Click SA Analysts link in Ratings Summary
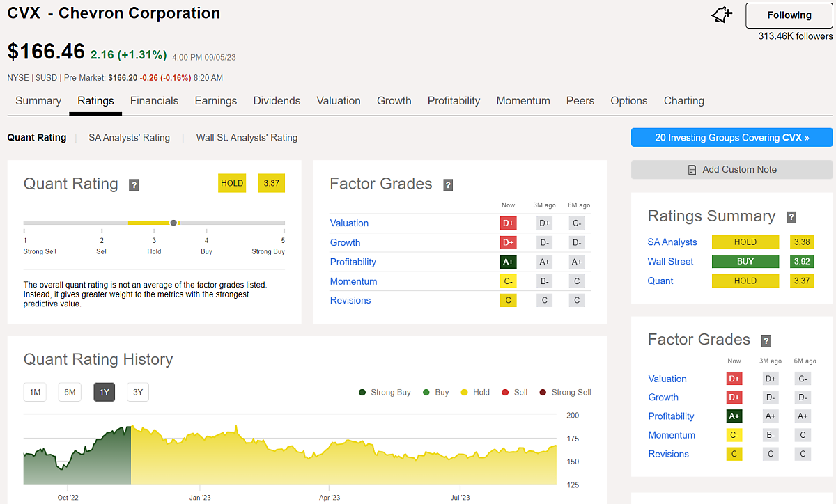836x504 pixels. point(672,242)
